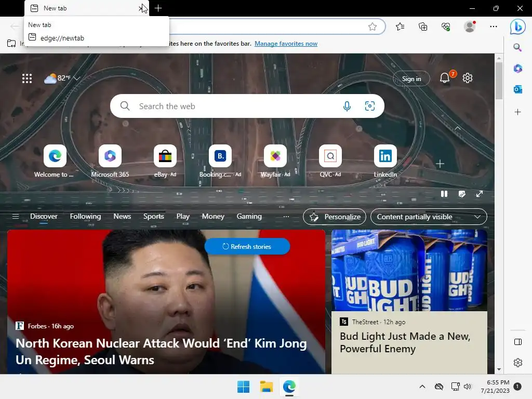The image size is (532, 399).
Task: Open sidebar settings gear icon
Action: point(518,363)
